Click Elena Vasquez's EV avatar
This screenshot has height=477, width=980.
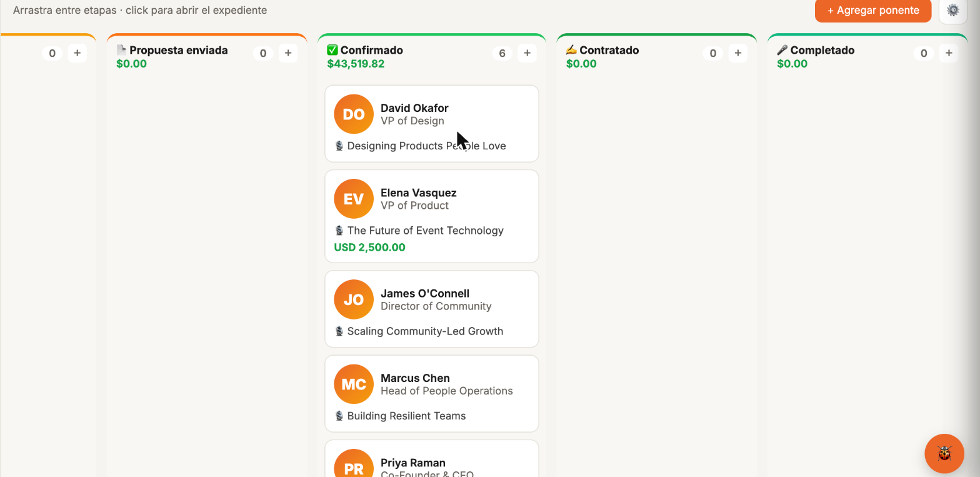pyautogui.click(x=354, y=199)
